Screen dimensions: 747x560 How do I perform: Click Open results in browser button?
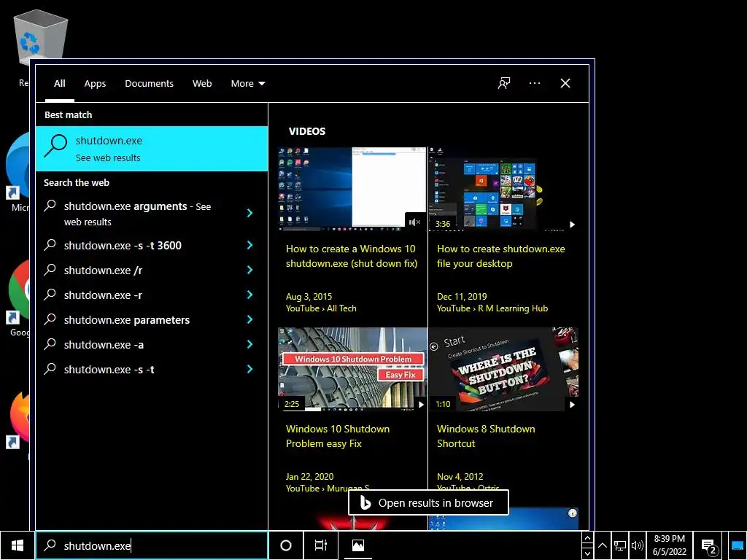click(x=428, y=503)
